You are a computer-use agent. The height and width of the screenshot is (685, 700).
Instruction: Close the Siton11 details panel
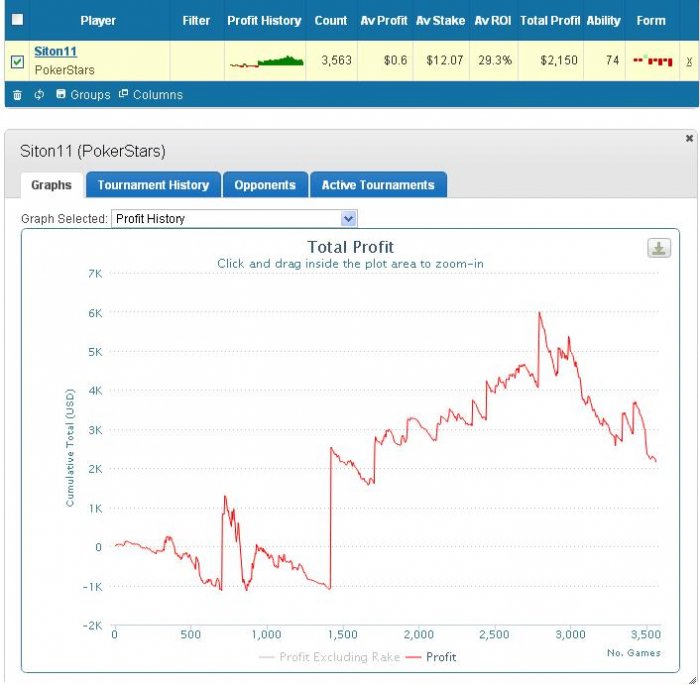point(689,138)
